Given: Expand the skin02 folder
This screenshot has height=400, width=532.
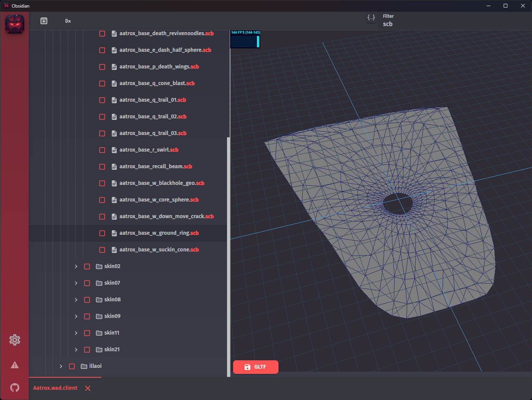Looking at the screenshot, I should [x=76, y=267].
